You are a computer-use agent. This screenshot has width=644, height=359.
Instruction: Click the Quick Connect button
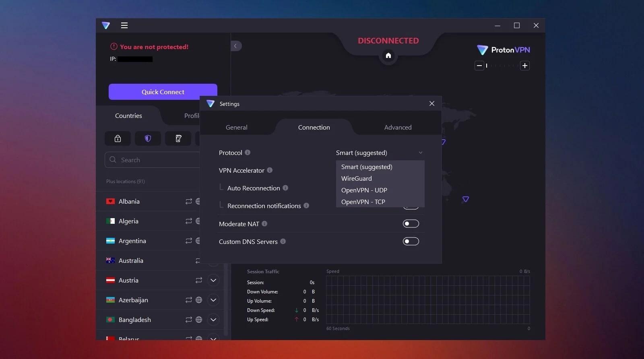pyautogui.click(x=163, y=92)
